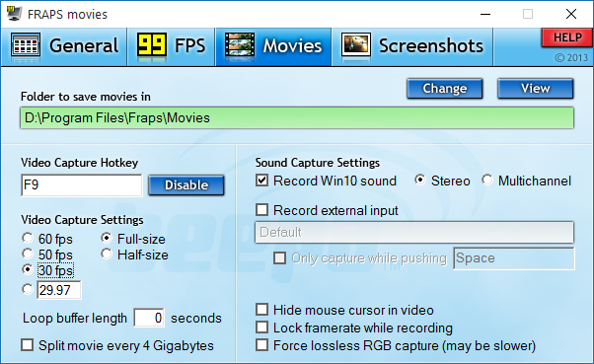Open the red HELP button
This screenshot has height=364, width=594.
coord(567,37)
